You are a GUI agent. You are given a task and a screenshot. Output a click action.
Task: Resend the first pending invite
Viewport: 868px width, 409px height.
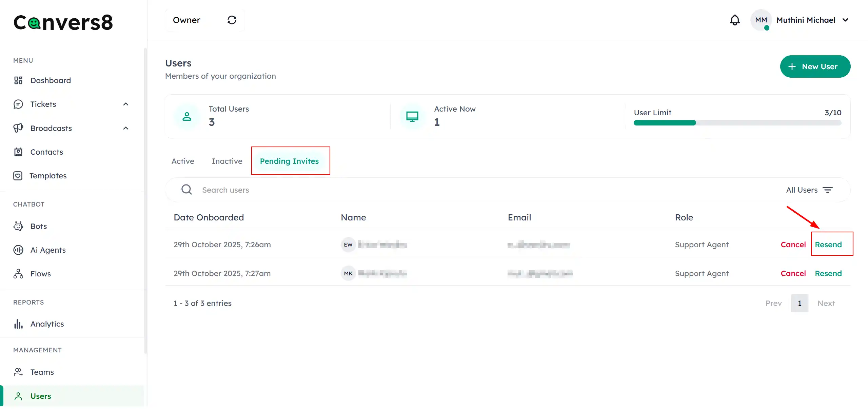point(829,244)
